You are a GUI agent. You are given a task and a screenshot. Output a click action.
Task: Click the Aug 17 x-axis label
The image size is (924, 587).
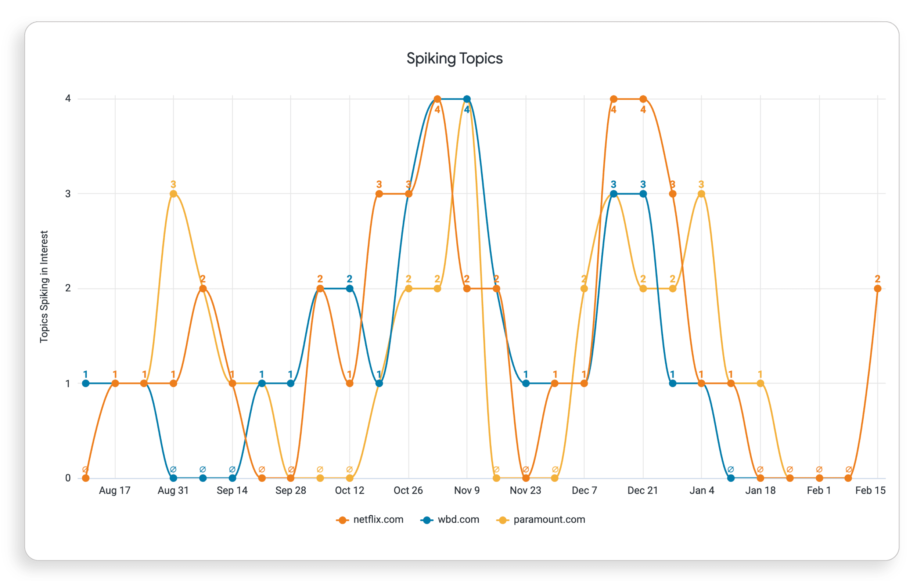(x=115, y=490)
